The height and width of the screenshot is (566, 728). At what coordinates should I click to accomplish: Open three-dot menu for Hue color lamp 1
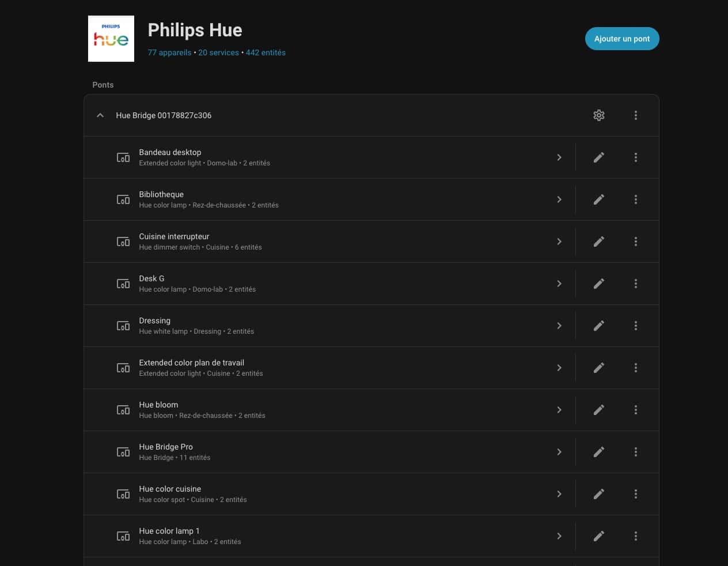tap(636, 536)
